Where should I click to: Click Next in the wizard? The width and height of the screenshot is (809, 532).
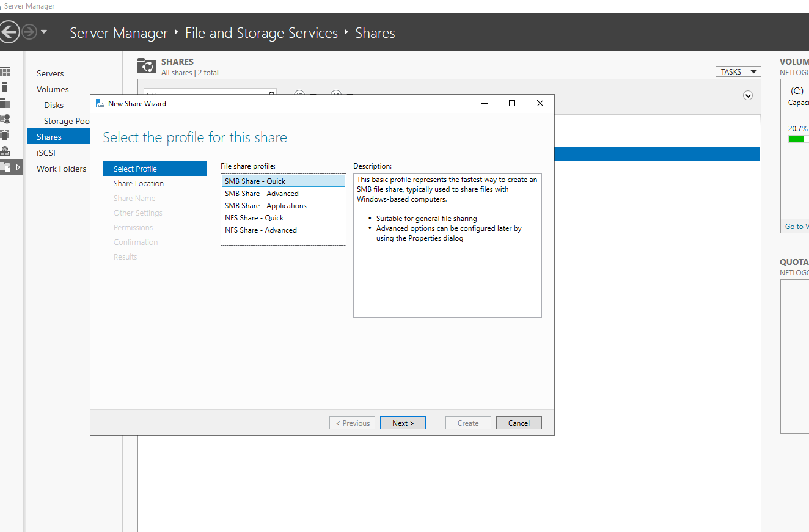pyautogui.click(x=403, y=423)
